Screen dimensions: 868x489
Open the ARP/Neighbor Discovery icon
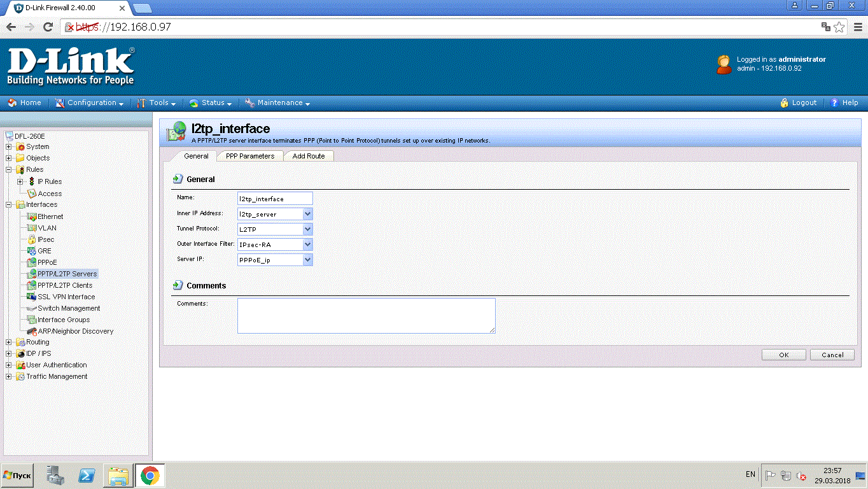tap(32, 331)
